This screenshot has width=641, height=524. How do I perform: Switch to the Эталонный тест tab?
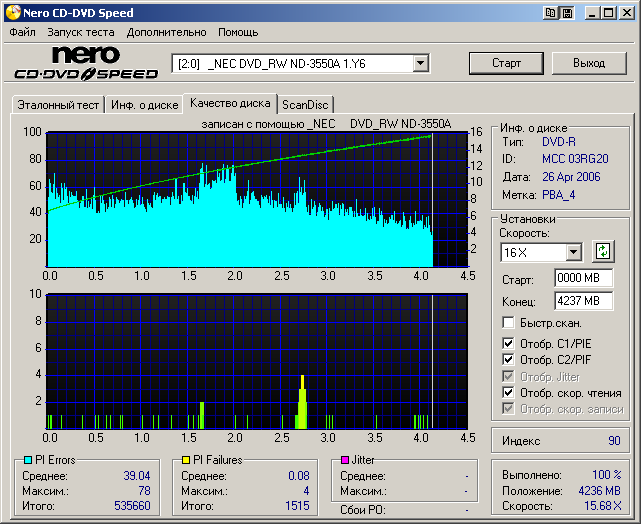58,104
